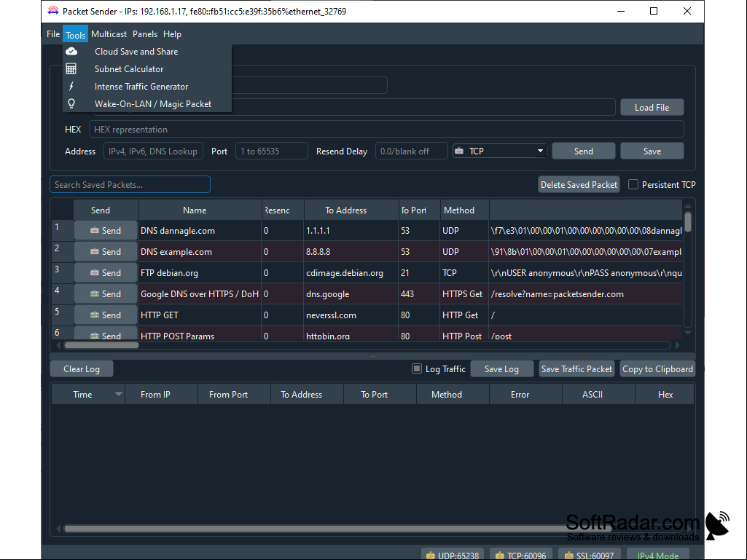The image size is (747, 560).
Task: Click the From IP log column header
Action: pos(162,394)
